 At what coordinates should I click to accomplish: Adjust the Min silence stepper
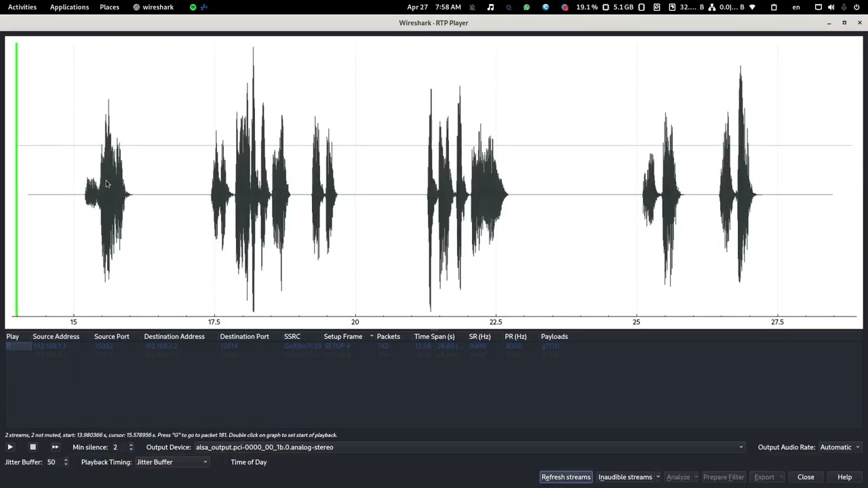131,447
